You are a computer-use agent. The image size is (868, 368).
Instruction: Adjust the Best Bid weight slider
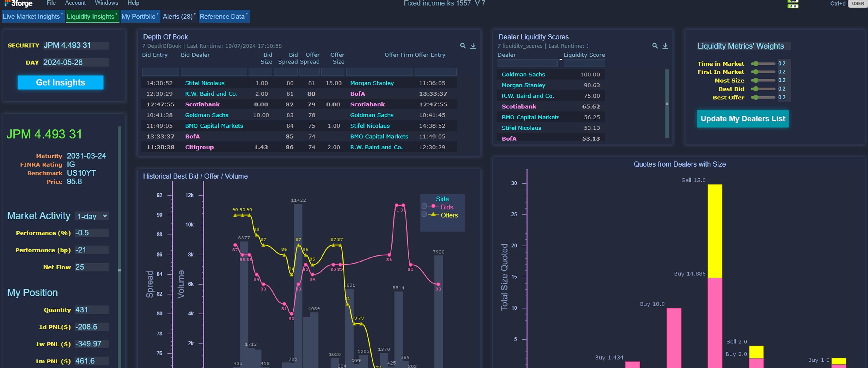click(763, 89)
